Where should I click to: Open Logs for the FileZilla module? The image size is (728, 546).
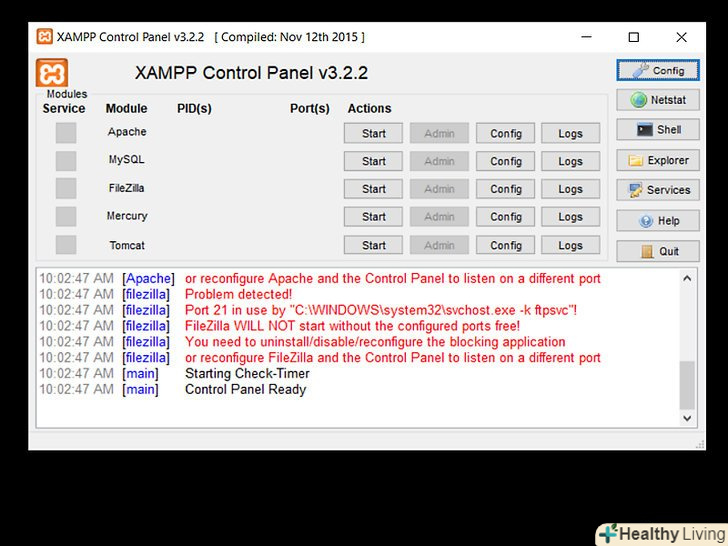coord(571,189)
